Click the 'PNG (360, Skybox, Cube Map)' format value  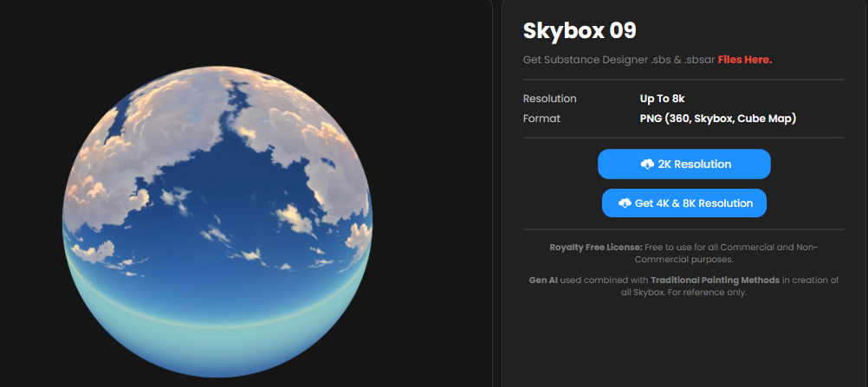(718, 119)
